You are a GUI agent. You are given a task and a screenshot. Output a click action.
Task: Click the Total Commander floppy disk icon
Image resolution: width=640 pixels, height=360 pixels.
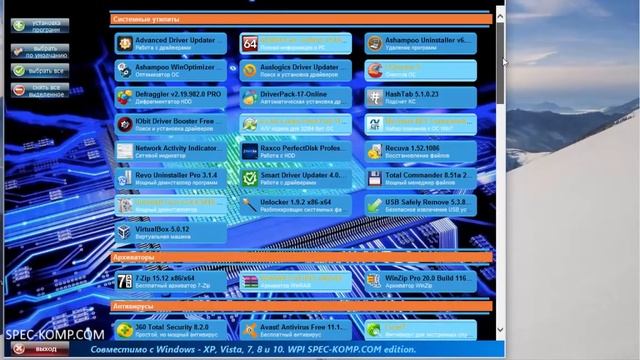click(375, 178)
